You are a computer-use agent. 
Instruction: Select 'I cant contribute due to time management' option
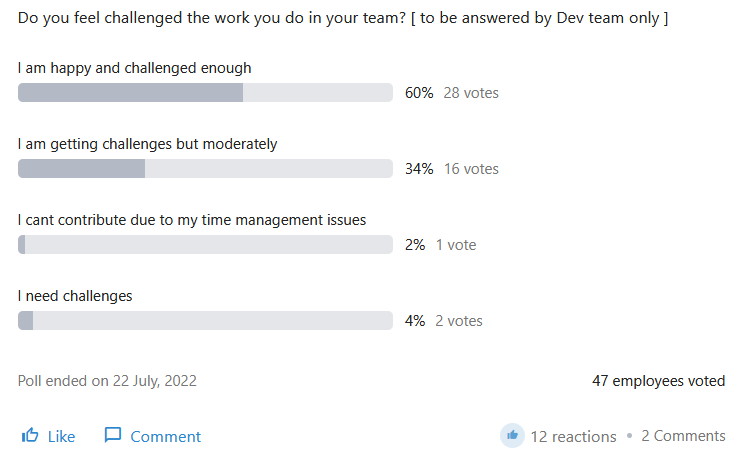(x=192, y=220)
